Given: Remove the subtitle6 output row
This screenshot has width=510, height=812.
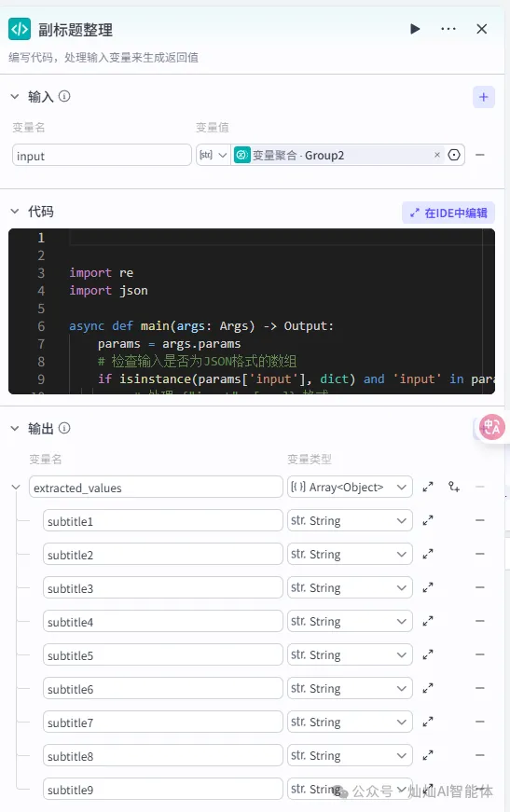Looking at the screenshot, I should pyautogui.click(x=480, y=688).
